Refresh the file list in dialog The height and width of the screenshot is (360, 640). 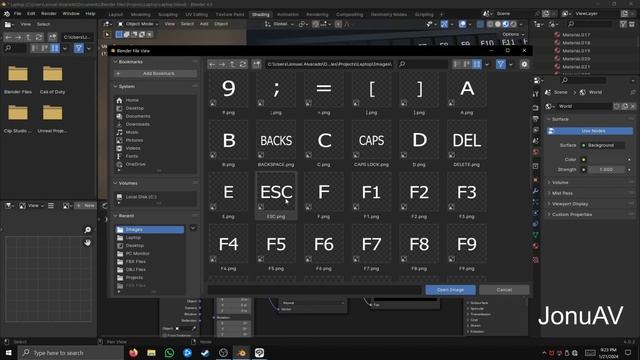[x=243, y=64]
